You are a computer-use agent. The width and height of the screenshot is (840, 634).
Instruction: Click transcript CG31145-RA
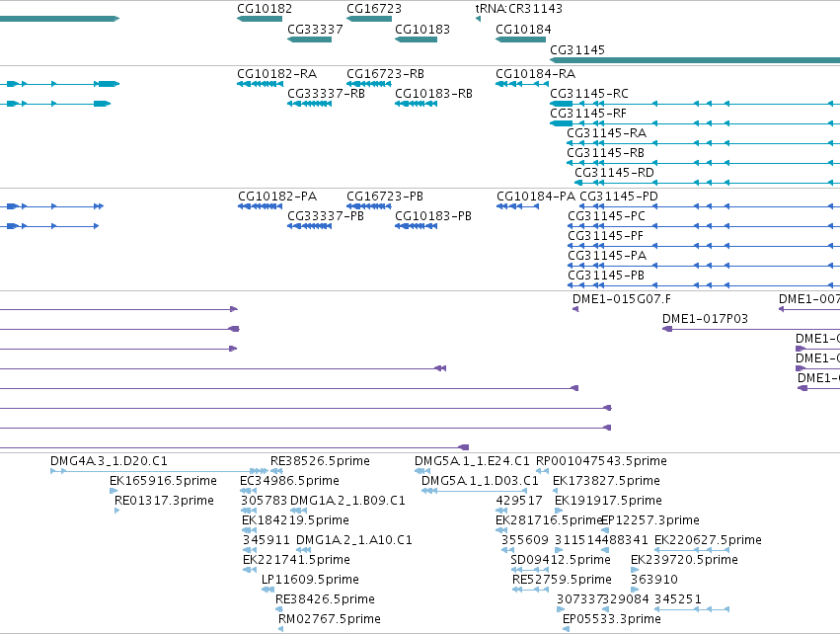pos(607,133)
